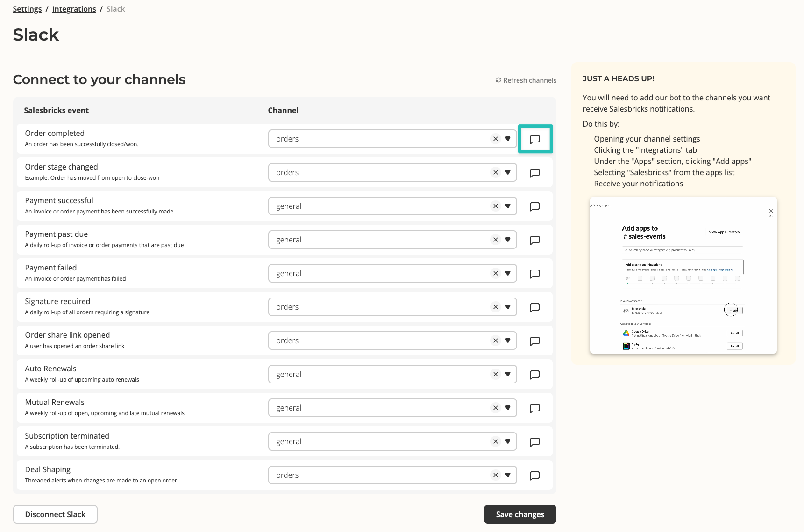Click message icon in Deal Shaping row

[535, 475]
